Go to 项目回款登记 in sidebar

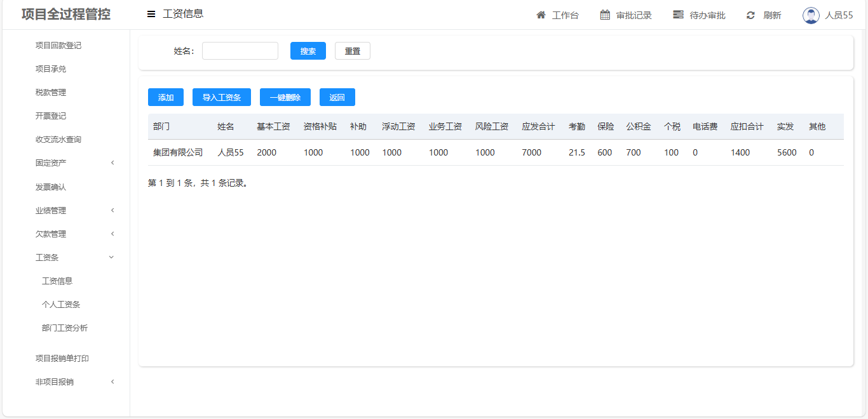(x=58, y=46)
